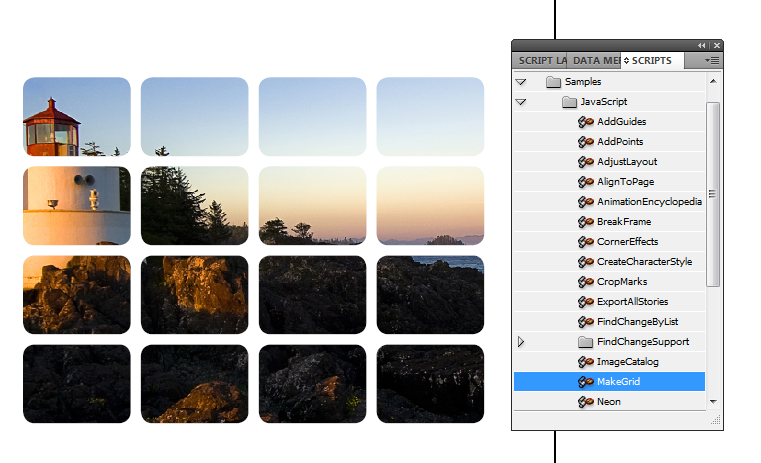
Task: Click the Neon script icon
Action: tap(586, 402)
